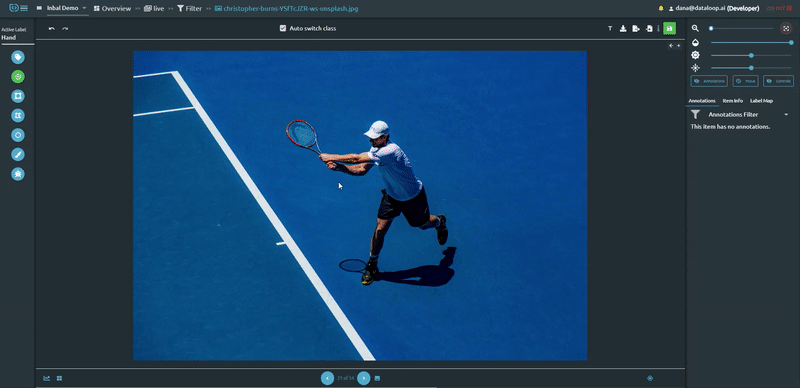Undo the last action
This screenshot has height=388, width=800.
(52, 29)
